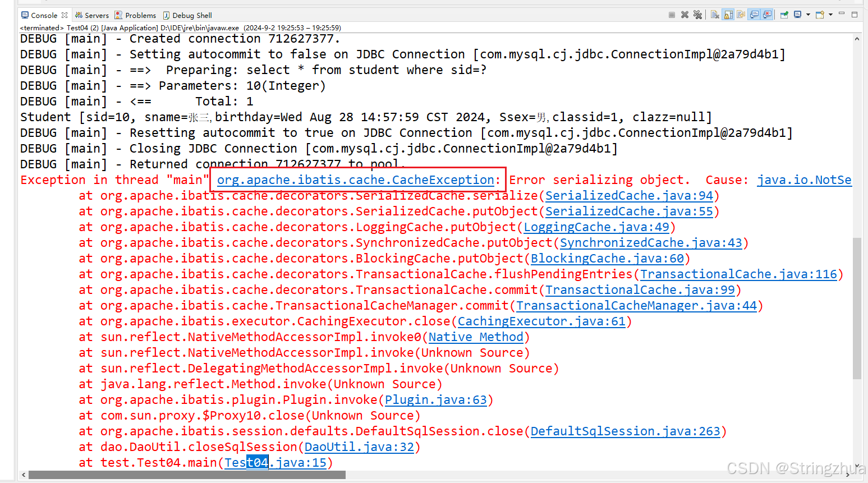Expand Display Selected Console dropdown arrow
868x483 pixels.
[x=808, y=15]
